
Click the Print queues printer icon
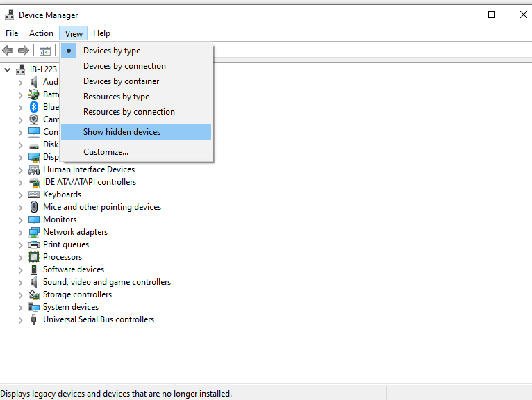point(34,244)
